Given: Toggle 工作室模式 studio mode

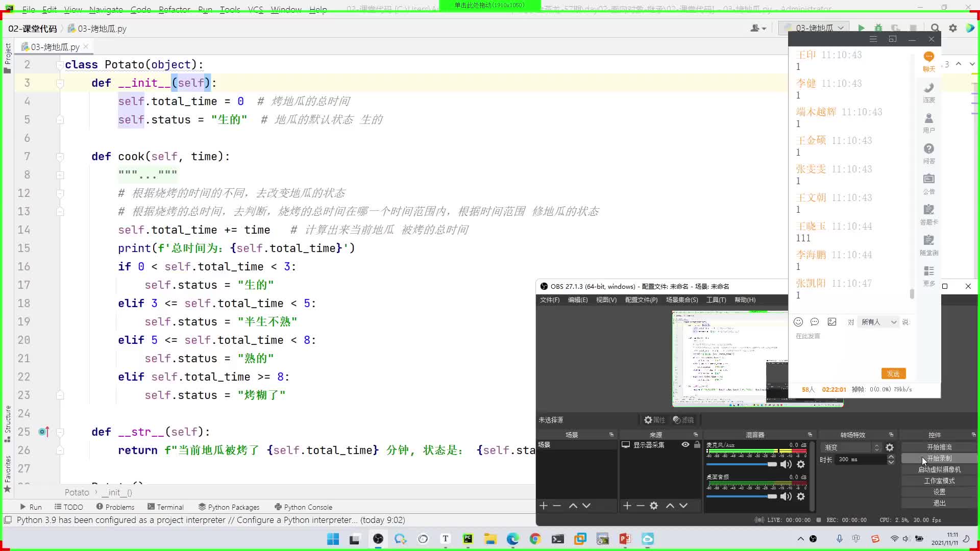Looking at the screenshot, I should [939, 481].
